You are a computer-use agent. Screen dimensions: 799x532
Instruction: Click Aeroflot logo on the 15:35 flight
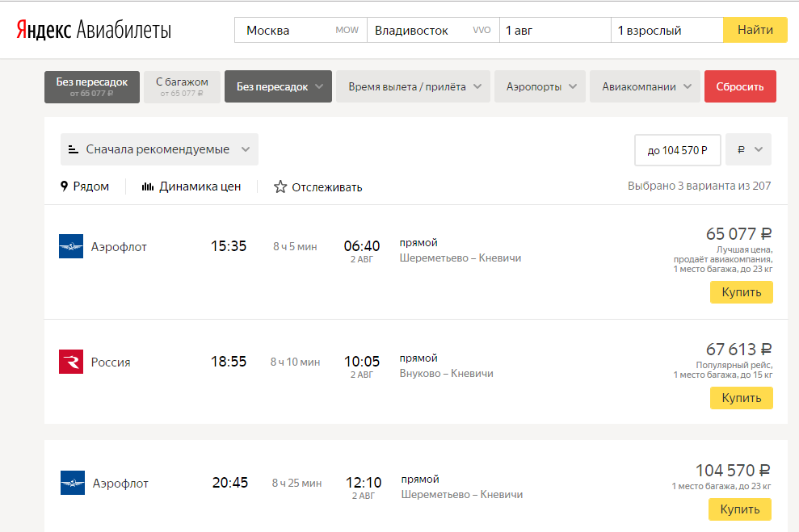[71, 246]
